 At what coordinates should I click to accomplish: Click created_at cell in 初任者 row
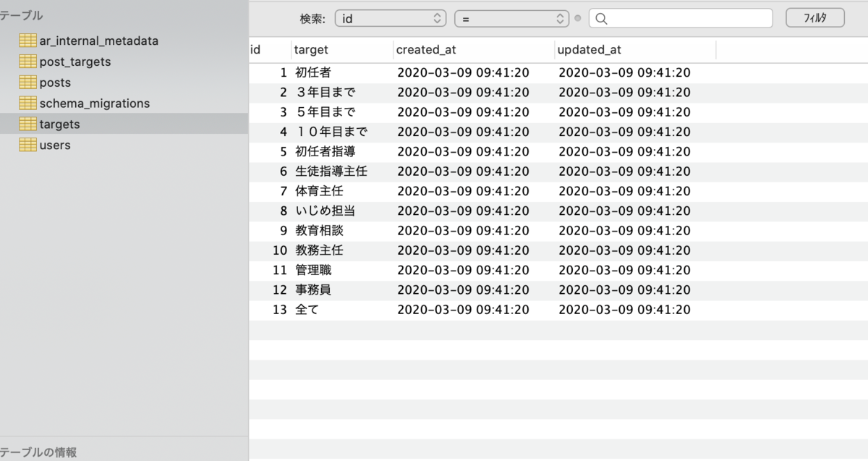coord(463,73)
